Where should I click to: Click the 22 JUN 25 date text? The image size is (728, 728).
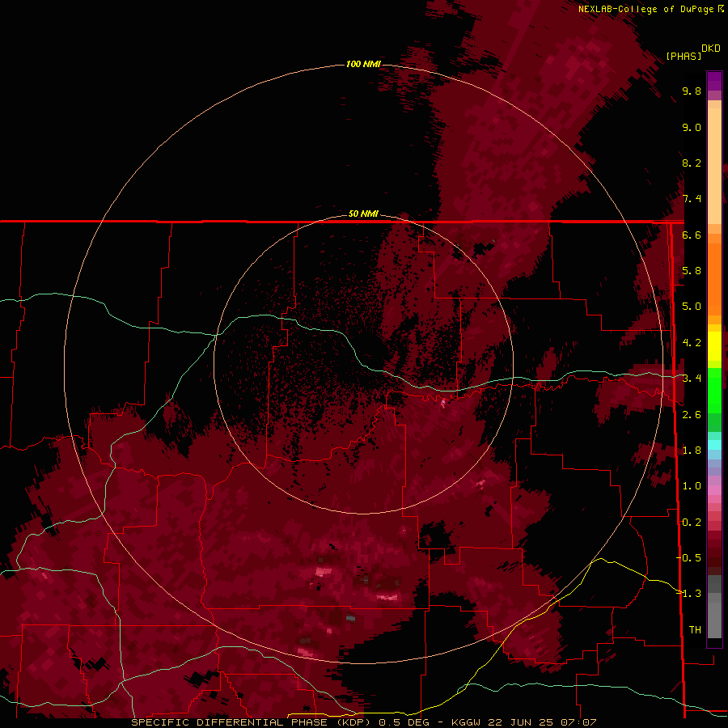(522, 722)
